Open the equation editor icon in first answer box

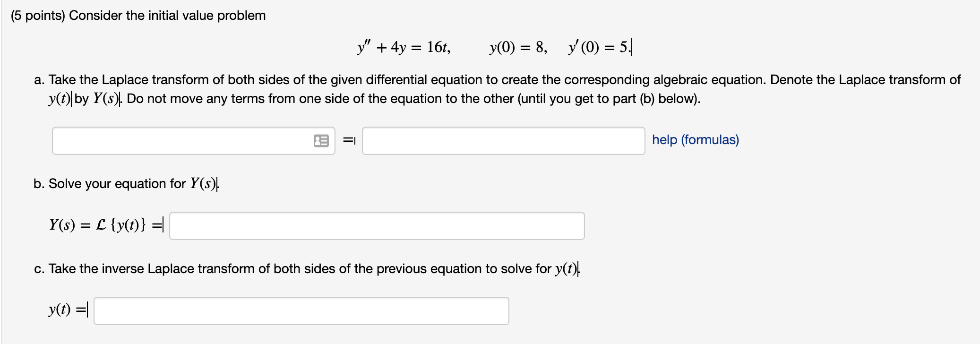pyautogui.click(x=321, y=141)
